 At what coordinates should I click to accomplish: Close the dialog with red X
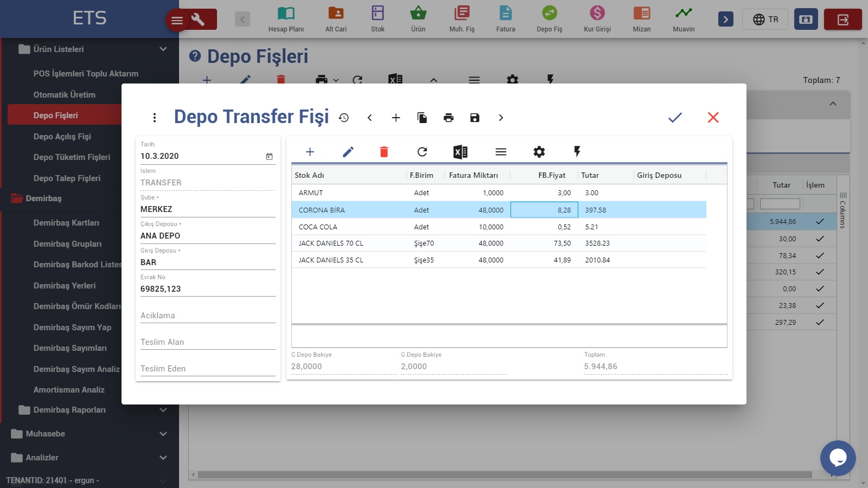[x=713, y=118]
